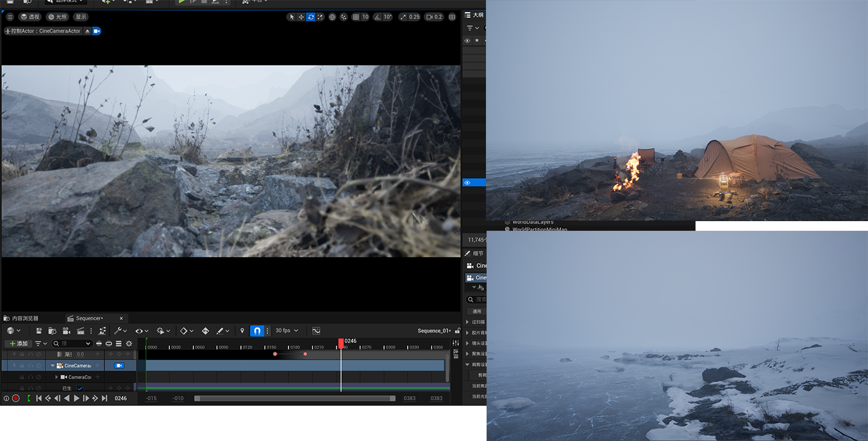Select the first fade keyframe dot
Viewport: 868px width, 441px height.
click(x=275, y=354)
